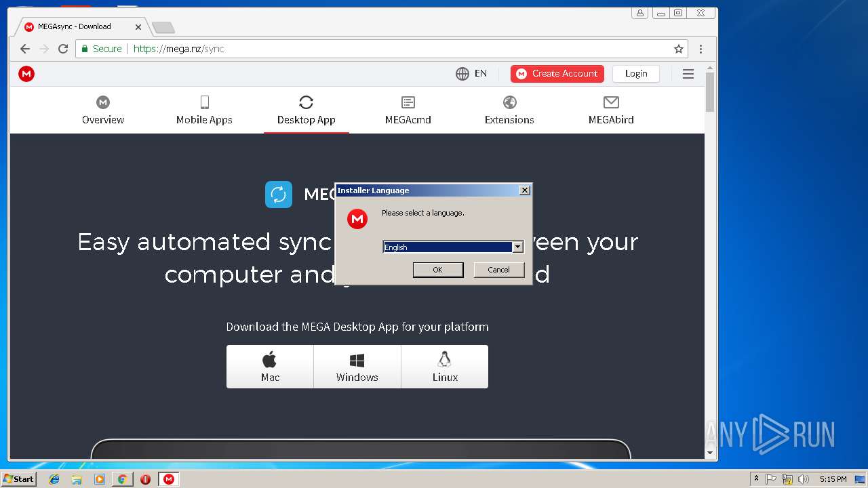Open the Mobile Apps section
This screenshot has height=488, width=868.
204,110
